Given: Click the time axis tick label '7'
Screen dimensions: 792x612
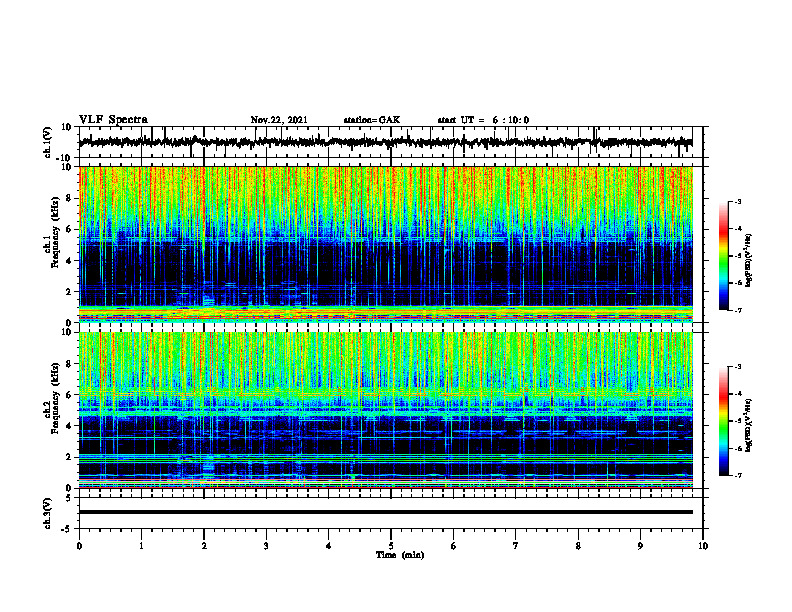Looking at the screenshot, I should point(516,546).
